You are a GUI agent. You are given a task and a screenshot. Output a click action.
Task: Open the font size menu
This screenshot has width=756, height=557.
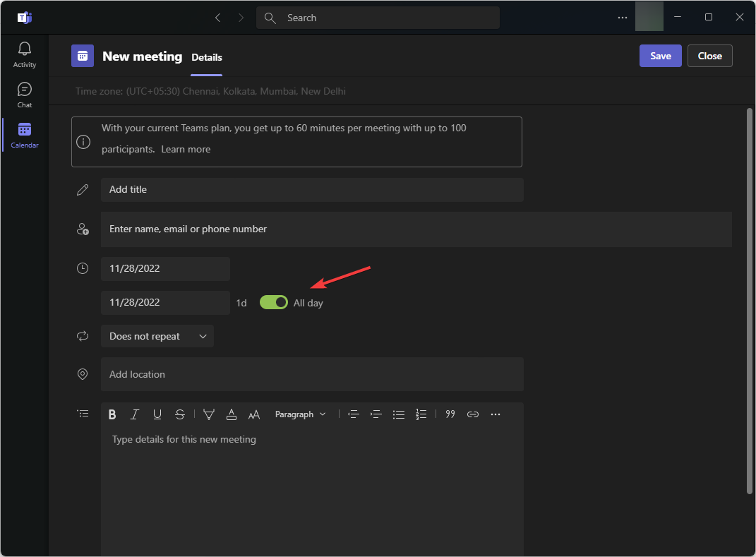click(x=254, y=414)
